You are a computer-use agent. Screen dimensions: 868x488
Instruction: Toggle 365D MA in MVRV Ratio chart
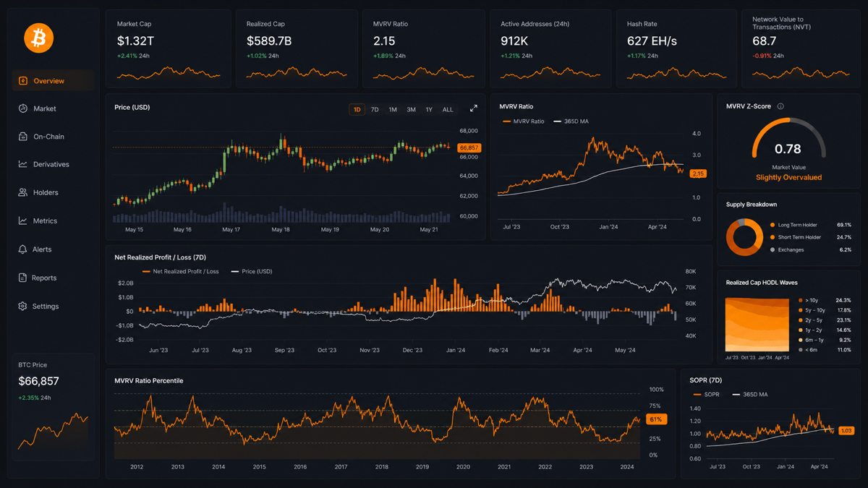(x=571, y=121)
